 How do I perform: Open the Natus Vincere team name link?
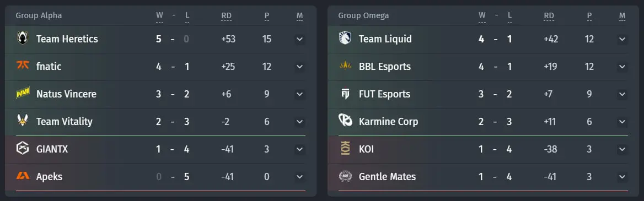coord(66,94)
